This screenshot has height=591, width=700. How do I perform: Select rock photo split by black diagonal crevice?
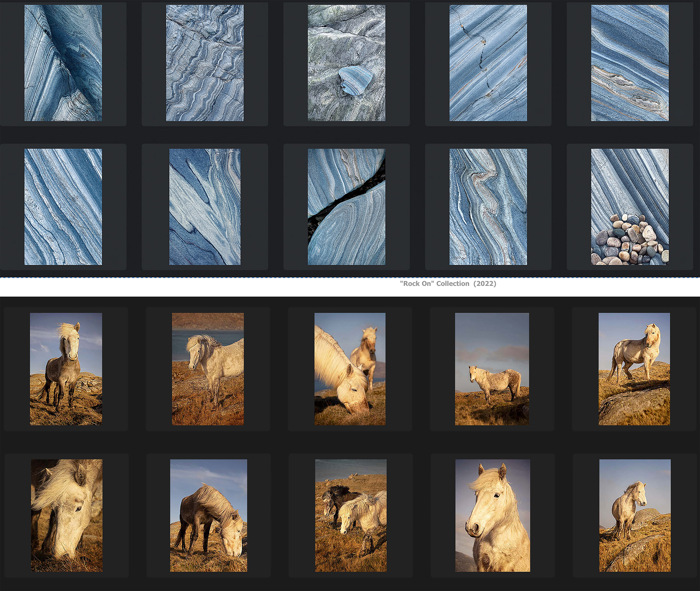[x=347, y=207]
